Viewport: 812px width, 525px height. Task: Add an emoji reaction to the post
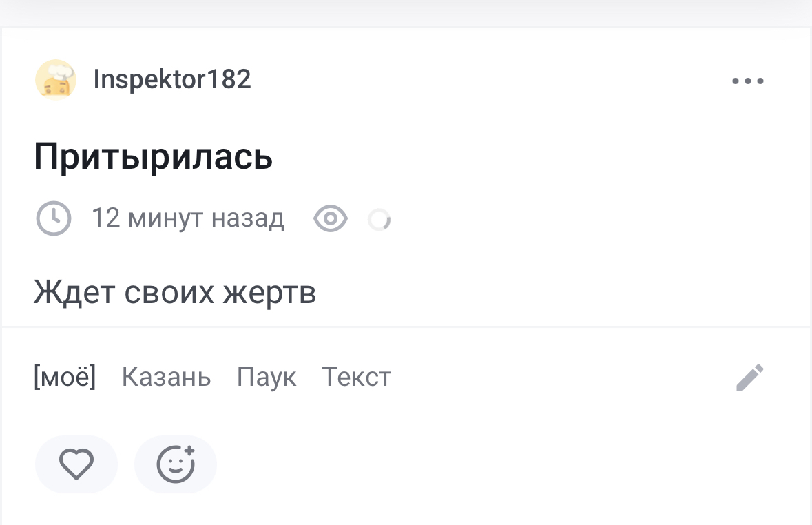pos(176,464)
